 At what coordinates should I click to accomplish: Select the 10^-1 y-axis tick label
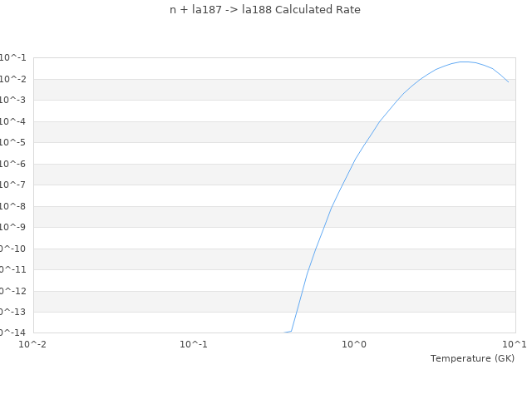coord(13,57)
